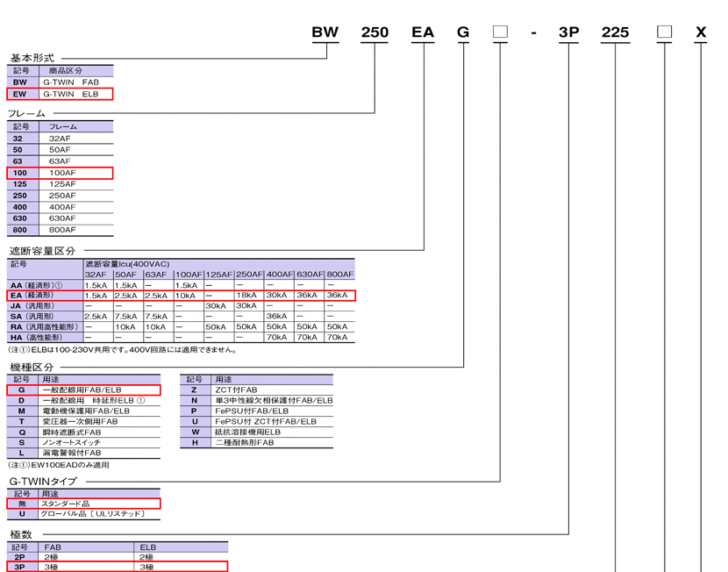Click the "2P" row label in 極数 table

pyautogui.click(x=19, y=557)
